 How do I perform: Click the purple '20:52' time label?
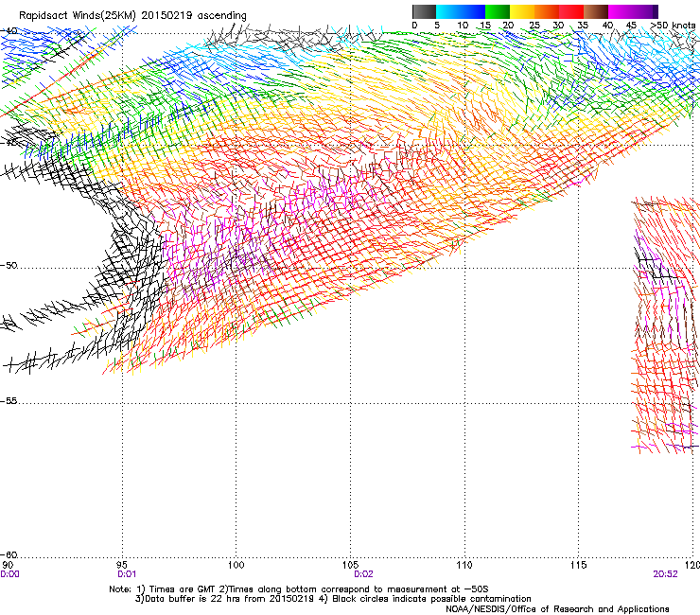(x=665, y=574)
